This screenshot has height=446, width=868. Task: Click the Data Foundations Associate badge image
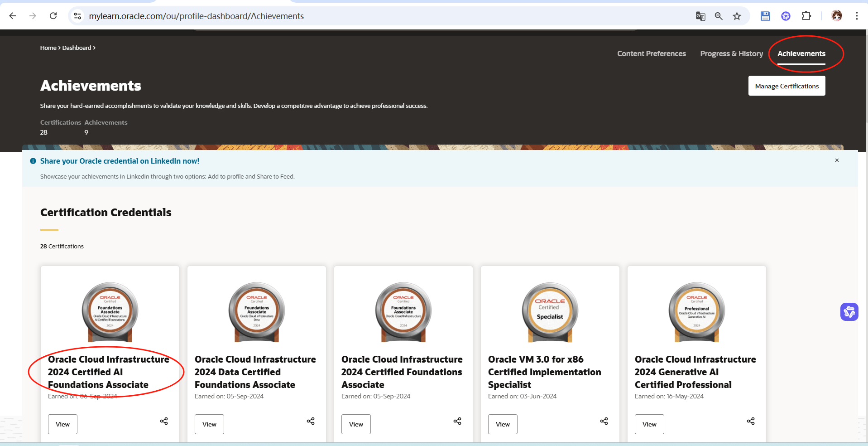(257, 312)
